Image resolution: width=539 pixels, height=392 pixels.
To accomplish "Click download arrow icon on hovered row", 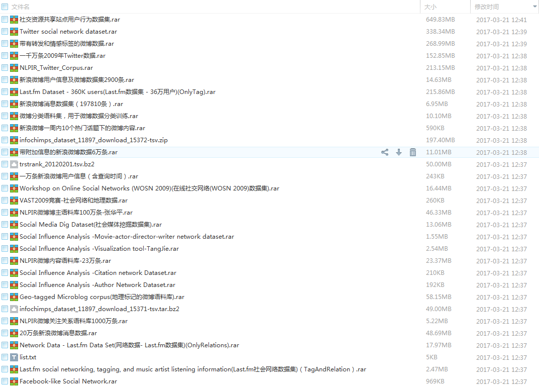I will coord(399,152).
